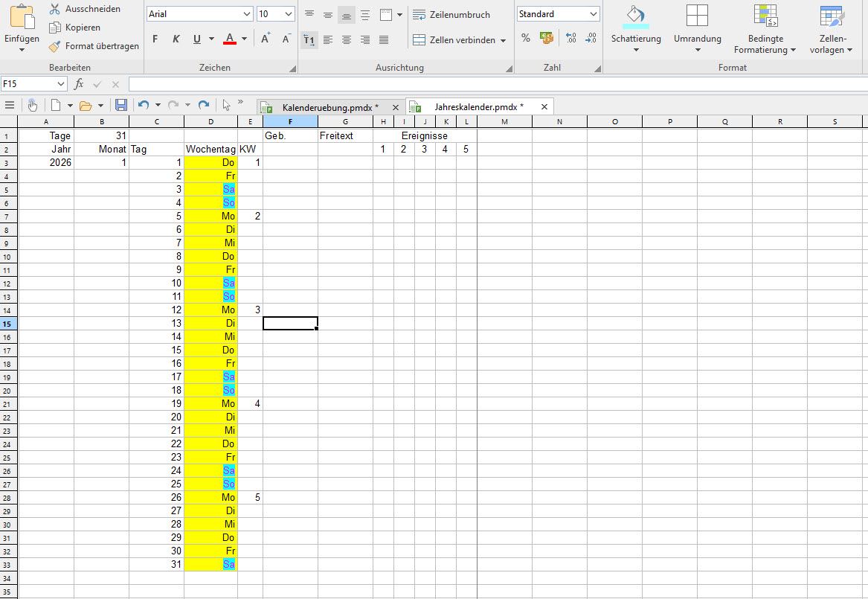The width and height of the screenshot is (868, 599).
Task: Click the save diskette icon
Action: tap(120, 105)
